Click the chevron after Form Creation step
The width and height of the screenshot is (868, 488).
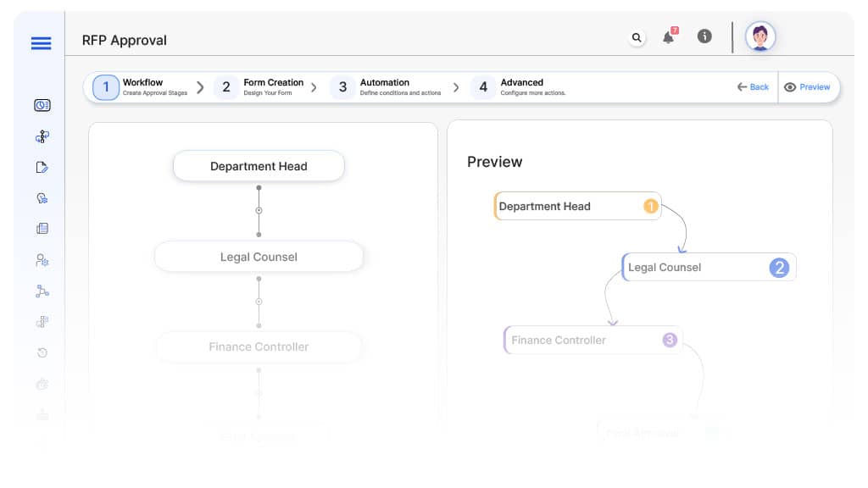314,87
